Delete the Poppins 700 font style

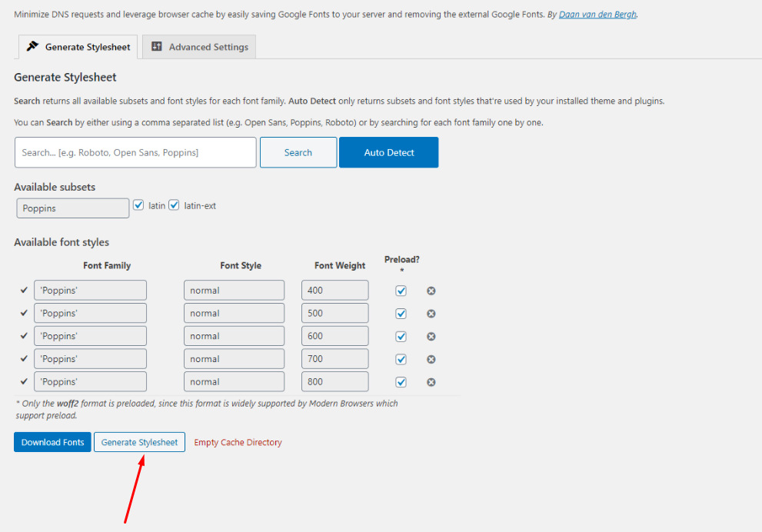click(x=431, y=359)
